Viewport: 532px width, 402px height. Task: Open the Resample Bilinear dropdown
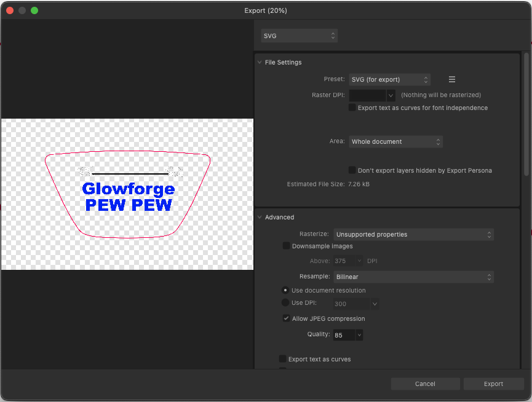coord(413,277)
